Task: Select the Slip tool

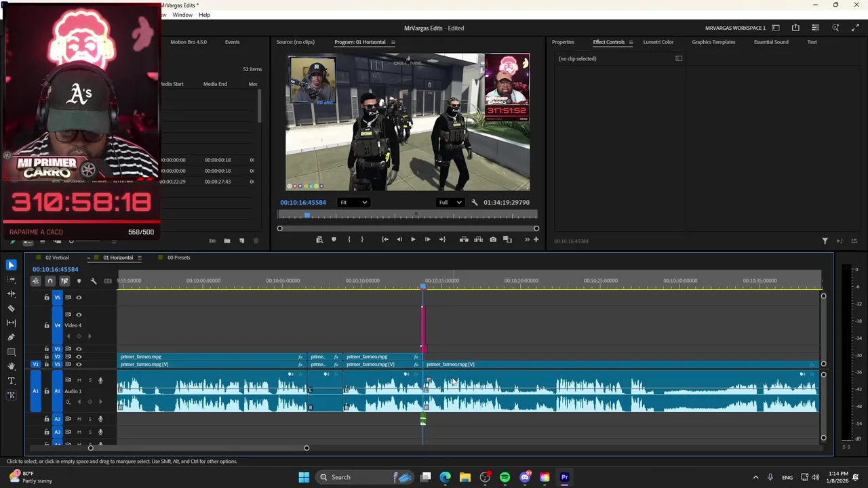Action: [x=11, y=323]
